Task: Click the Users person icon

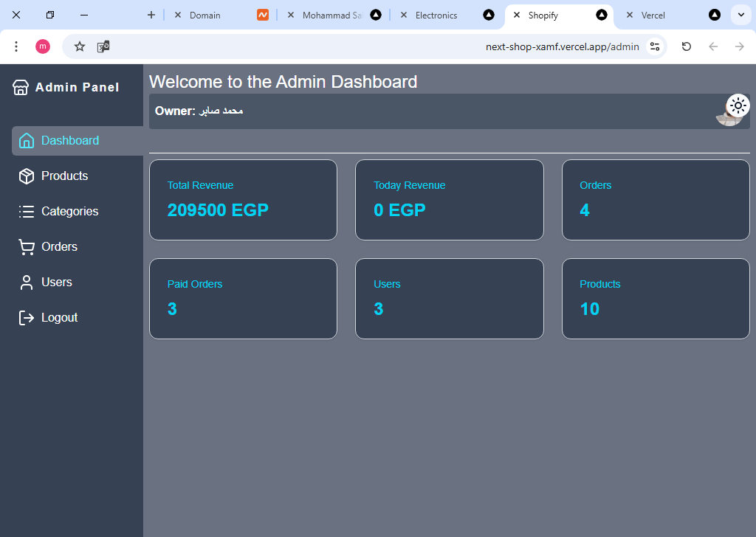Action: 27,283
